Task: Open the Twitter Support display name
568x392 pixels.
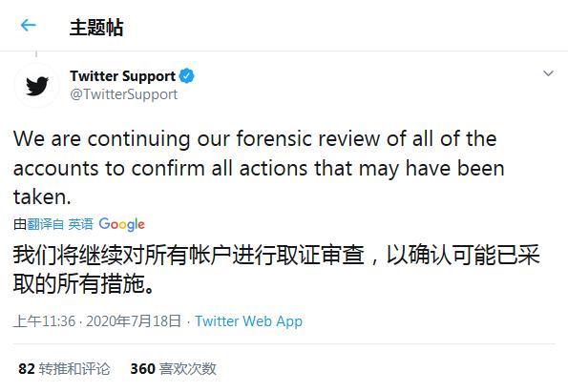Action: (123, 76)
